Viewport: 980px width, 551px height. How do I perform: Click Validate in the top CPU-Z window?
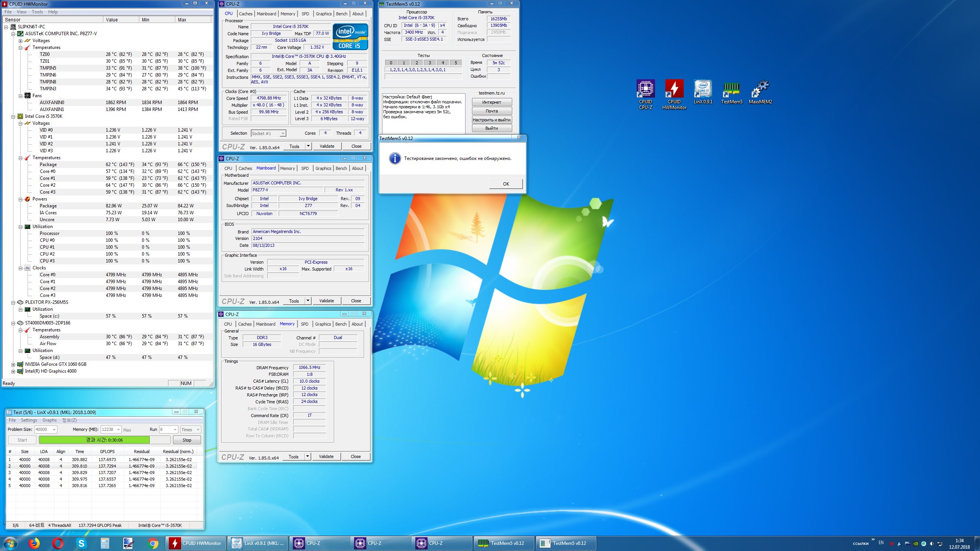click(327, 146)
